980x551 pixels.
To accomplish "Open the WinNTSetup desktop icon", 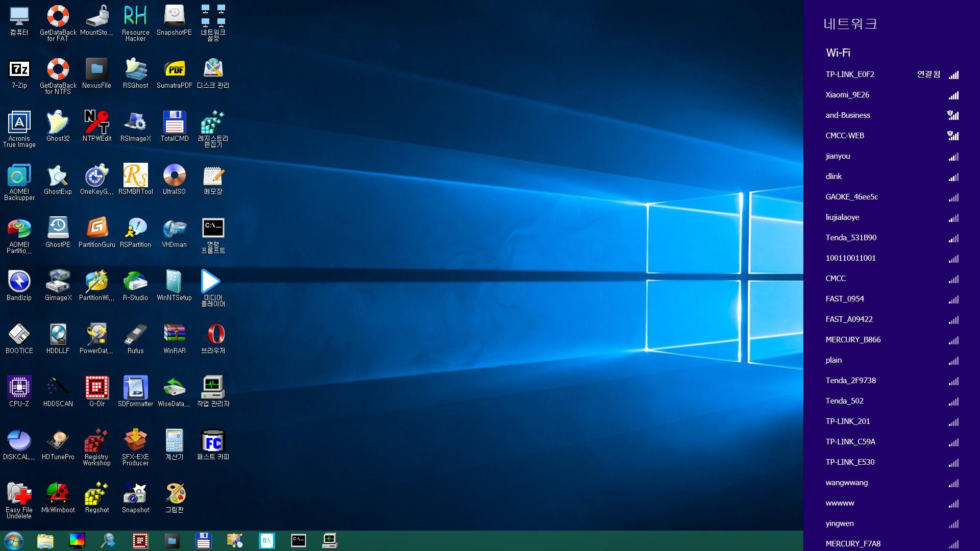I will [174, 286].
